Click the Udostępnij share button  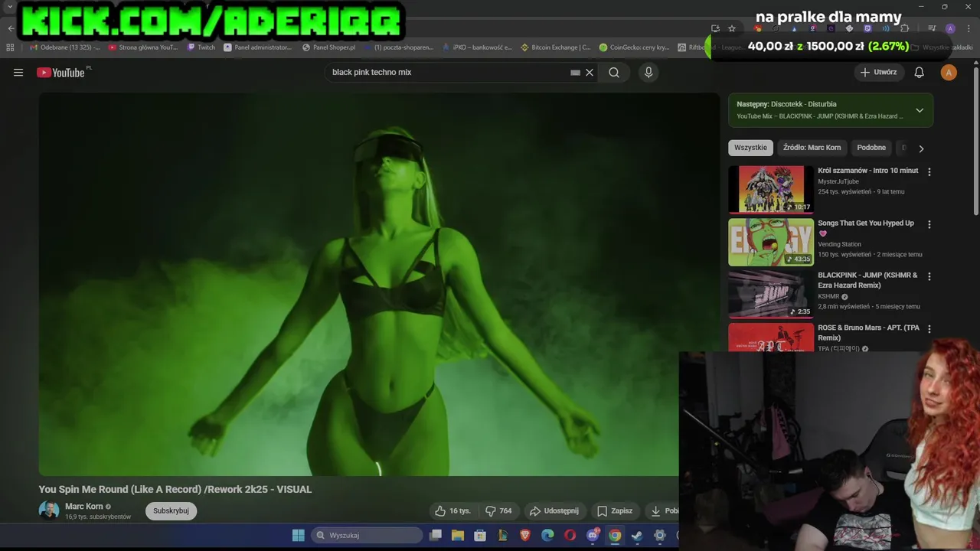pyautogui.click(x=554, y=510)
